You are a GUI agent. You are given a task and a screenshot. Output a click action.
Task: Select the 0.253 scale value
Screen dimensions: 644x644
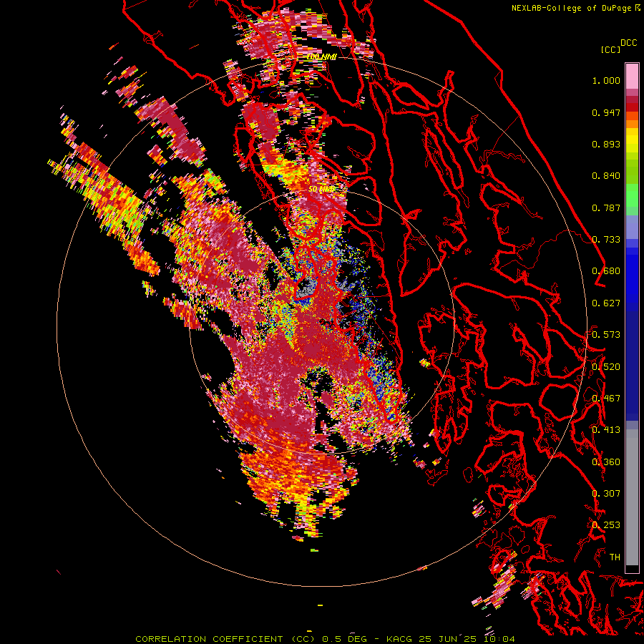(606, 525)
